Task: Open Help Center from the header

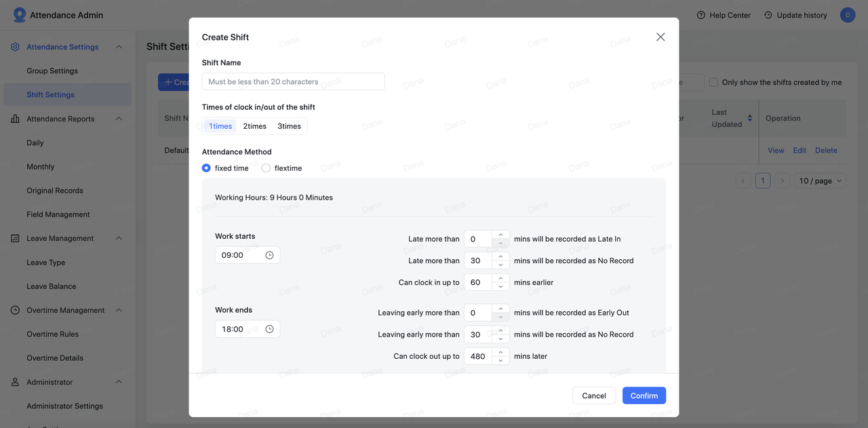Action: pyautogui.click(x=724, y=15)
